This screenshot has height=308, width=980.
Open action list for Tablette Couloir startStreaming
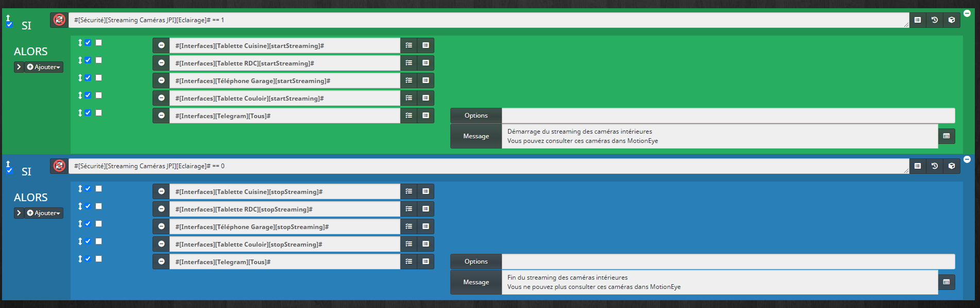pyautogui.click(x=409, y=98)
